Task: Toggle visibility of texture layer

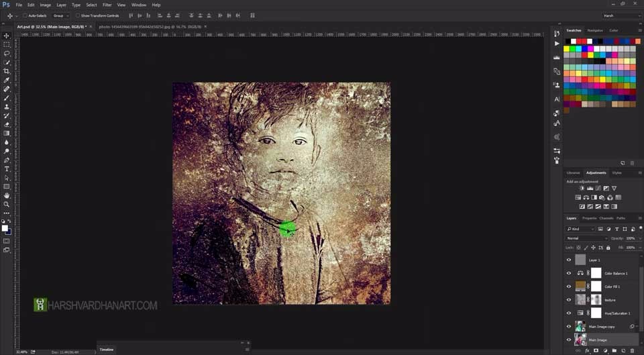Action: click(569, 300)
